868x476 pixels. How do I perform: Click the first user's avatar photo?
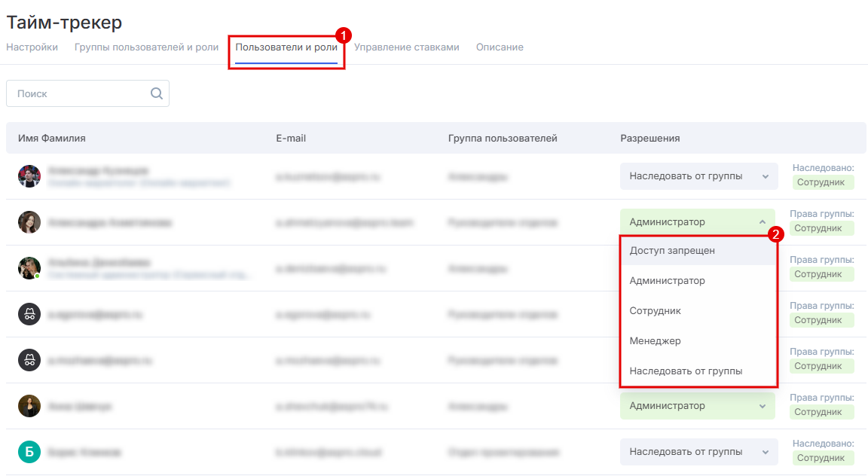coord(29,176)
